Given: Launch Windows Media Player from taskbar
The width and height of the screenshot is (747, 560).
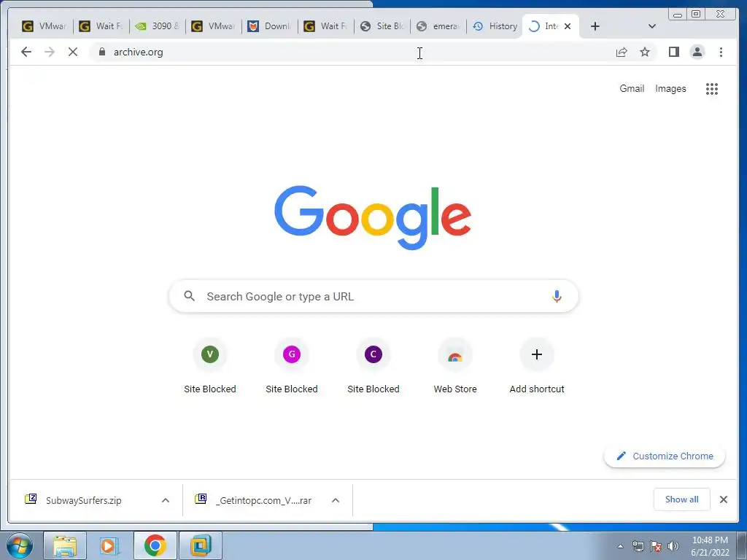Looking at the screenshot, I should click(109, 545).
